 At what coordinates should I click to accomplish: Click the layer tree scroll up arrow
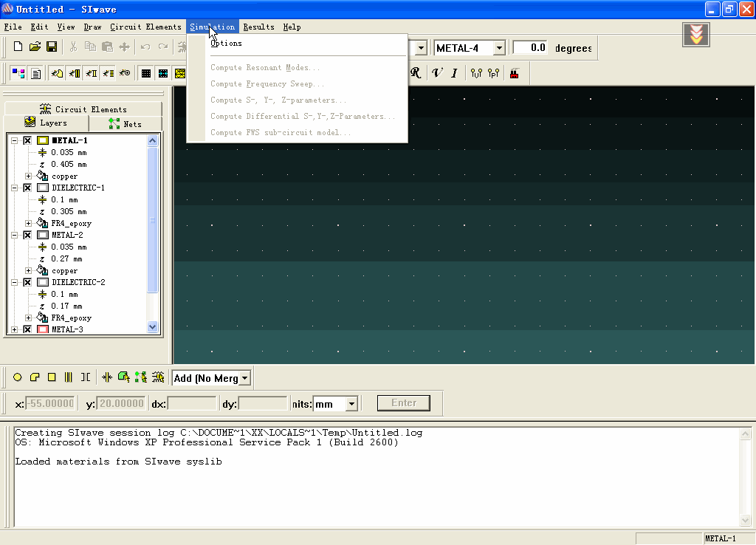click(x=152, y=140)
